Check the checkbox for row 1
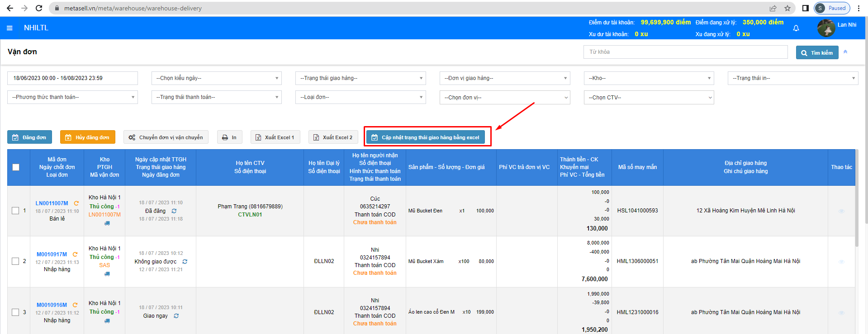Image resolution: width=868 pixels, height=334 pixels. point(15,211)
